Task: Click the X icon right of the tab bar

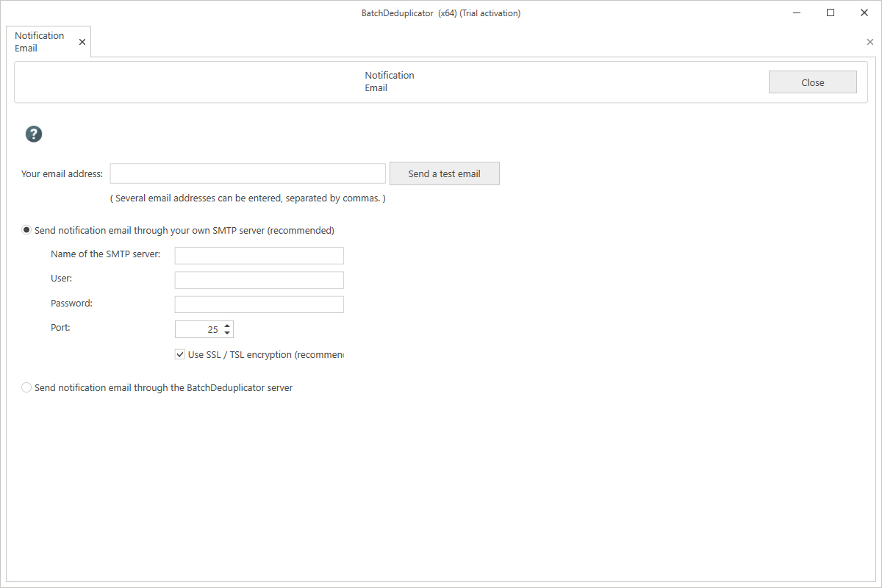Action: [x=870, y=42]
